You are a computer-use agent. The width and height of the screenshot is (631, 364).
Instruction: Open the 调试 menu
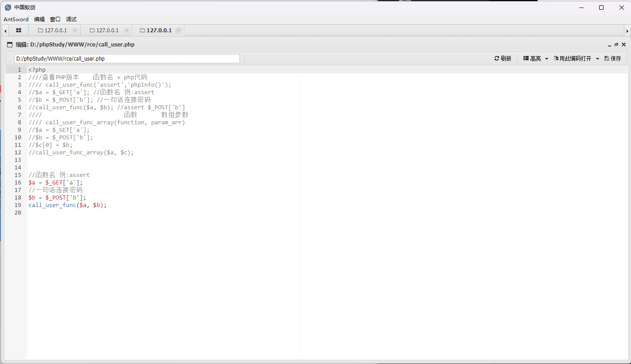pos(71,19)
